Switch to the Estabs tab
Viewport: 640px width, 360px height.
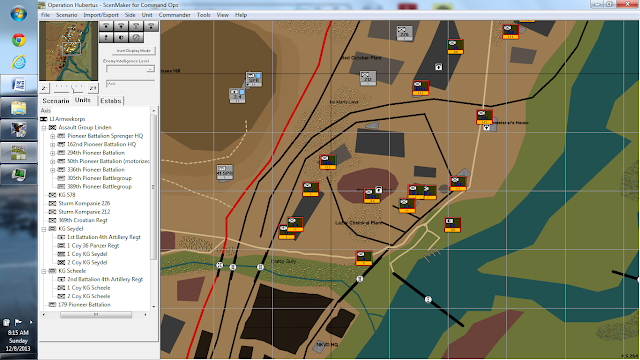(x=111, y=100)
